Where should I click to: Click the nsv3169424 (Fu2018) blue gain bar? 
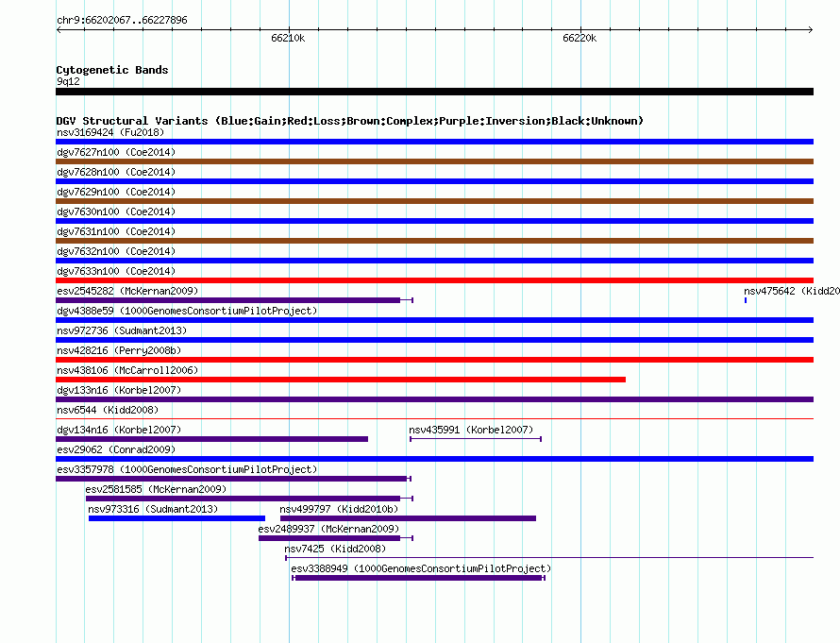tap(434, 142)
